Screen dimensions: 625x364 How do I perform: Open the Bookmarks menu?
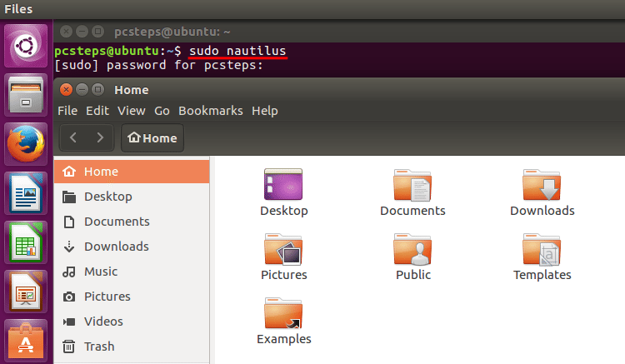(211, 111)
